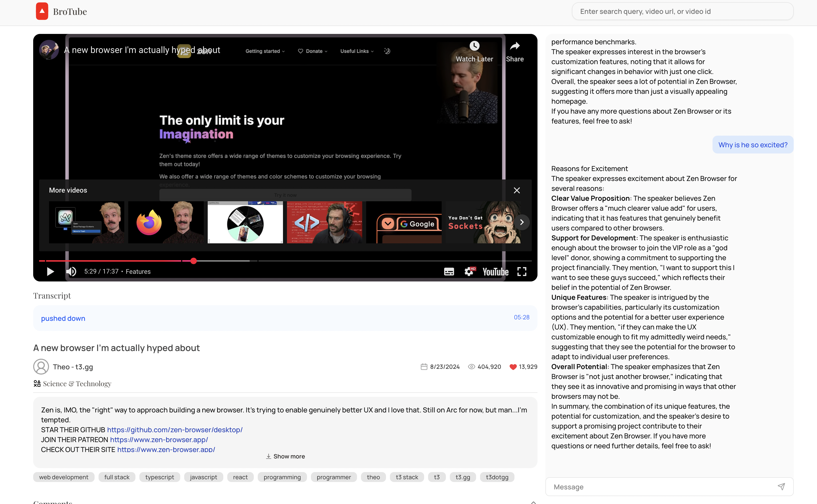Open the Firefox logo video thumbnail
817x504 pixels.
pos(166,222)
